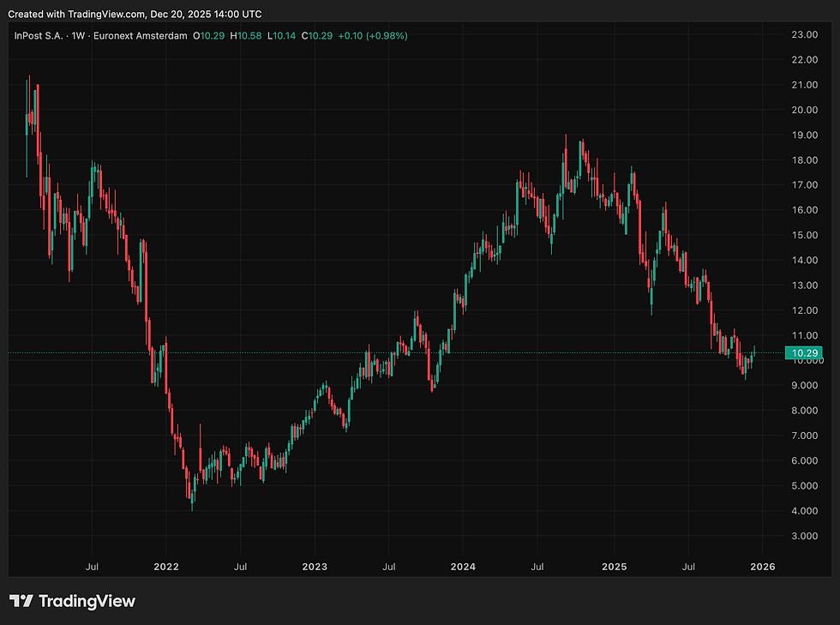840x625 pixels.
Task: Click the 2024 time axis label
Action: tap(463, 567)
